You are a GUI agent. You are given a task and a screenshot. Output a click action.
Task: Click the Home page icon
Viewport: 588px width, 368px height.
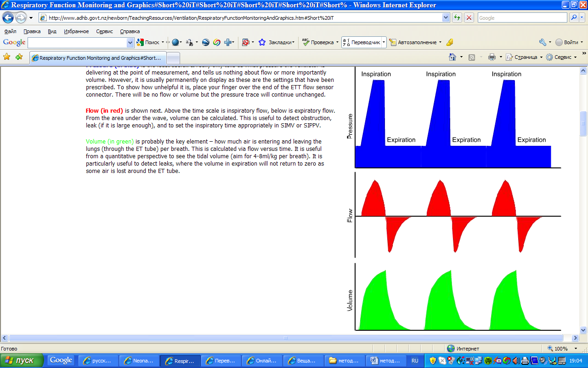click(x=452, y=57)
